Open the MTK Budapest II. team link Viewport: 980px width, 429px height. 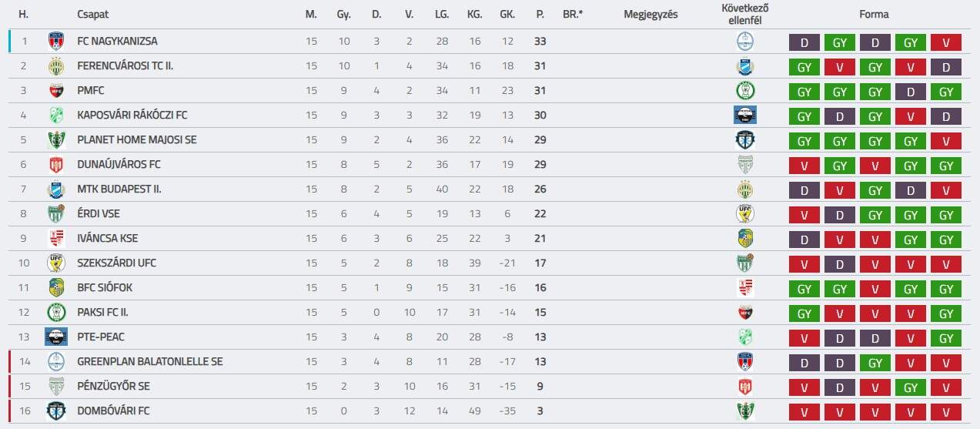pyautogui.click(x=119, y=189)
